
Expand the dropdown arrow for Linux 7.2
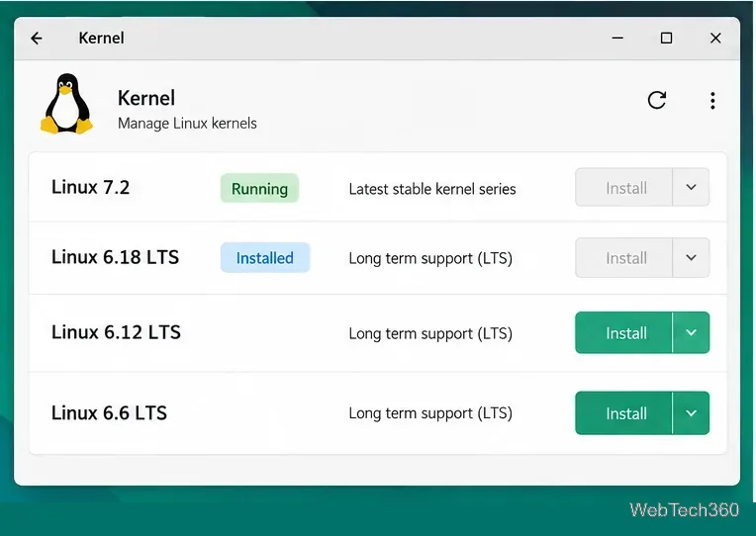click(691, 187)
